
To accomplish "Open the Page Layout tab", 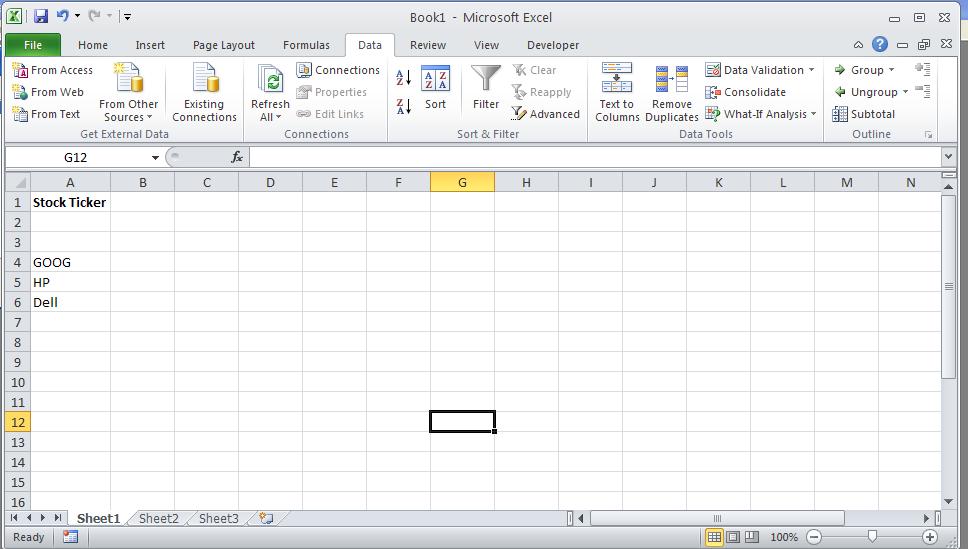I will [223, 45].
